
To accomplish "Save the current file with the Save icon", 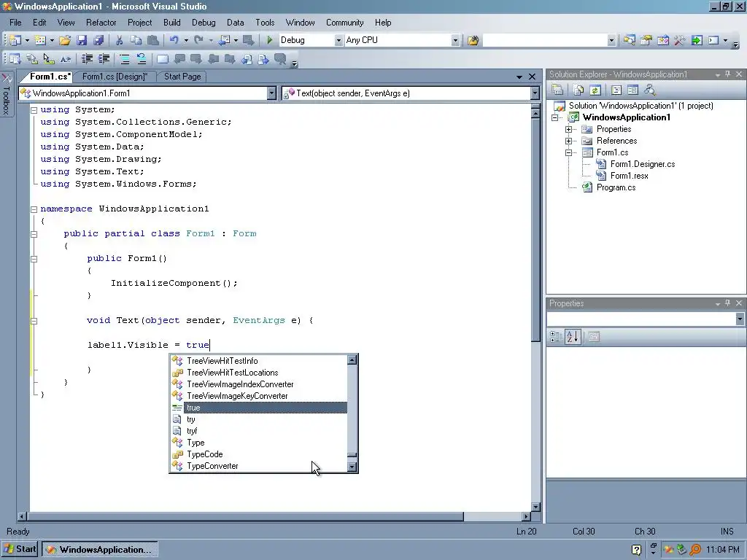I will (82, 41).
